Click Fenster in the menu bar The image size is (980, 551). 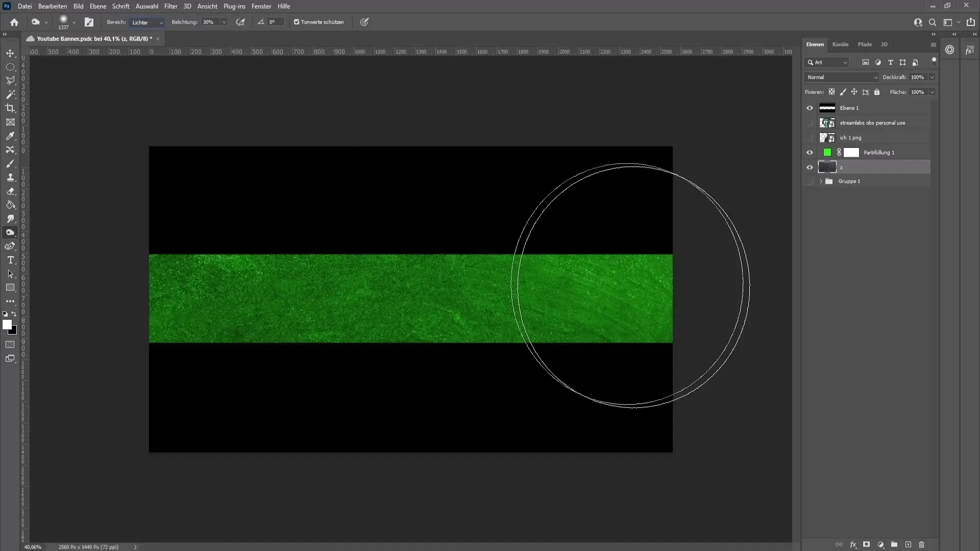click(261, 6)
